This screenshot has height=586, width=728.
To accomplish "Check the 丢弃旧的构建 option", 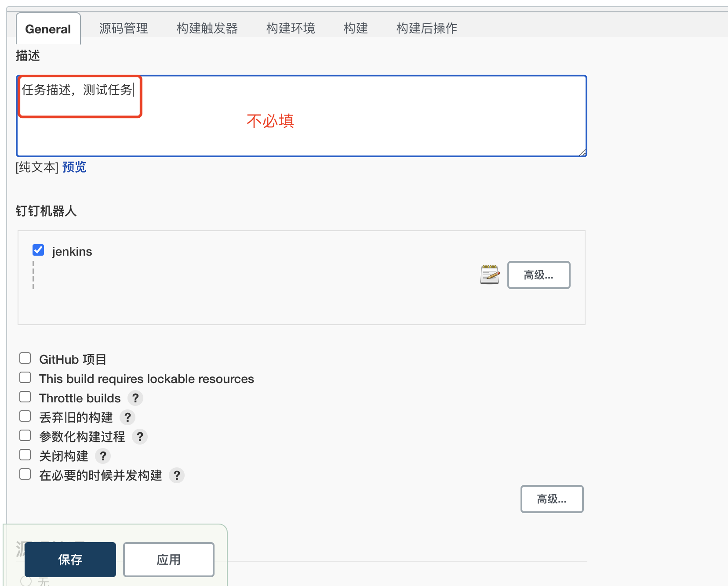I will (x=25, y=416).
